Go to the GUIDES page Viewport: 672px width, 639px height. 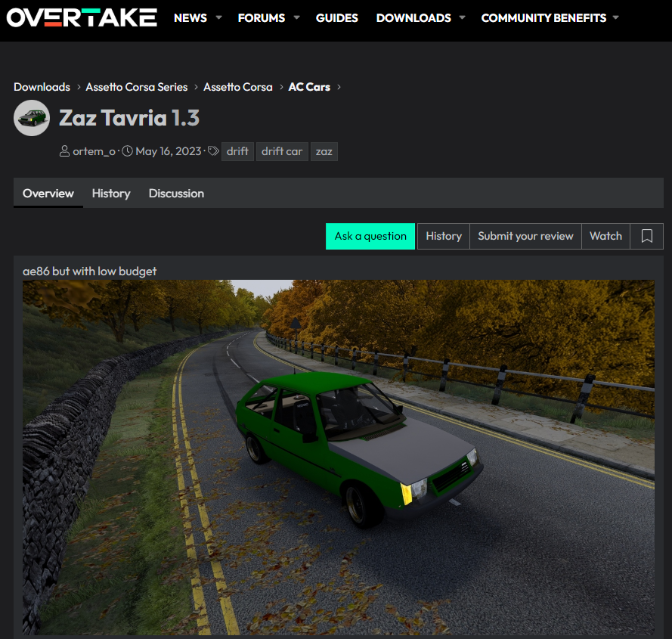337,18
